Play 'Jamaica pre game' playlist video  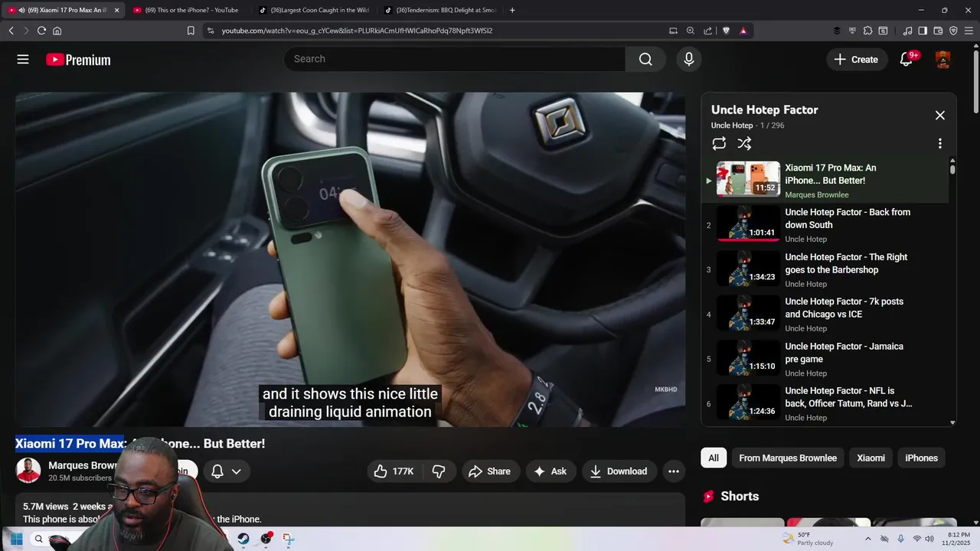tap(825, 359)
